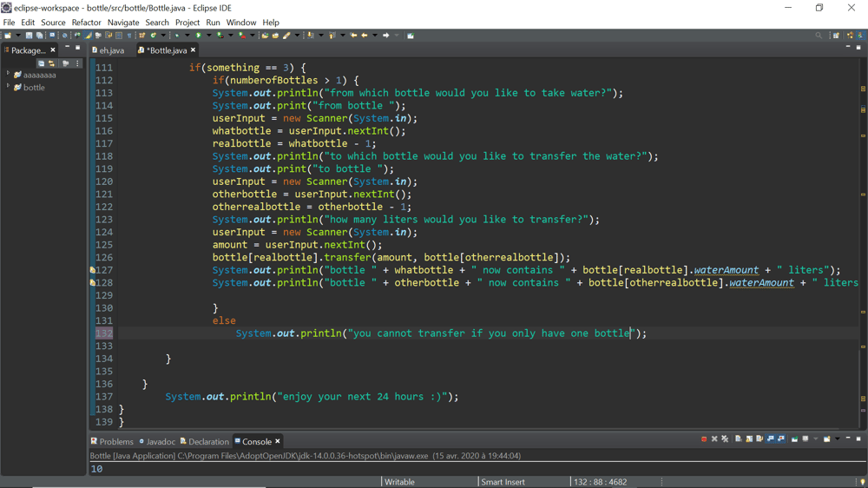
Task: Click the Pin Console icon
Action: coord(794,439)
